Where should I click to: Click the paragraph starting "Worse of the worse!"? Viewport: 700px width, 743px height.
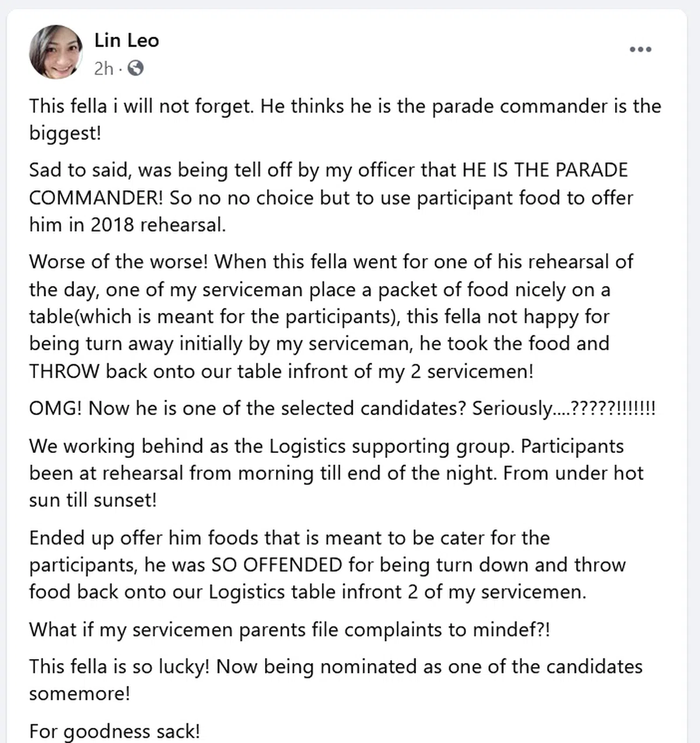click(331, 316)
